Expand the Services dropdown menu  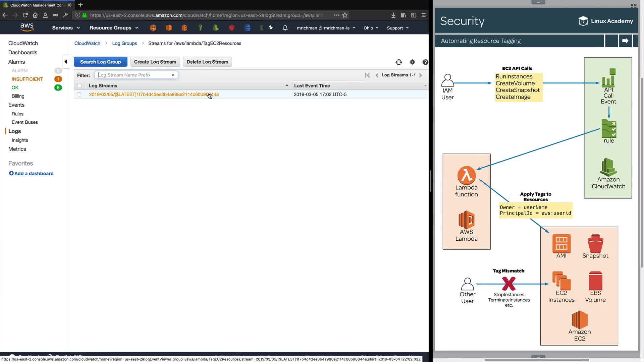[x=66, y=28]
